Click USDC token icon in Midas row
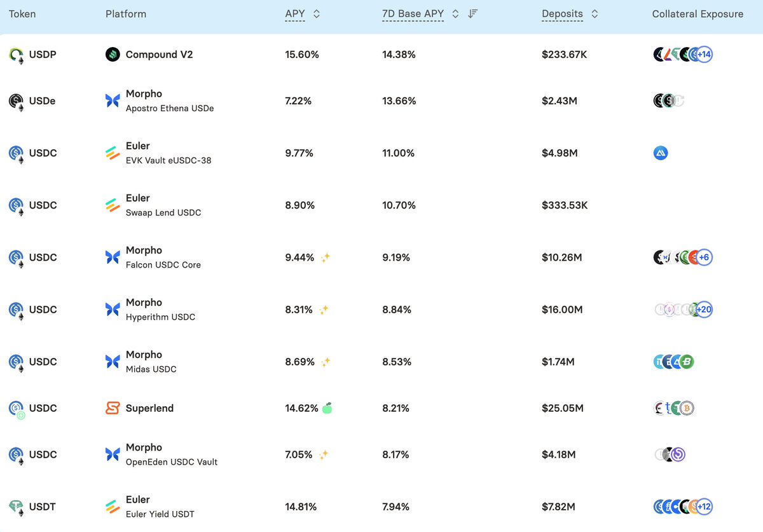The height and width of the screenshot is (532, 763). [x=17, y=362]
